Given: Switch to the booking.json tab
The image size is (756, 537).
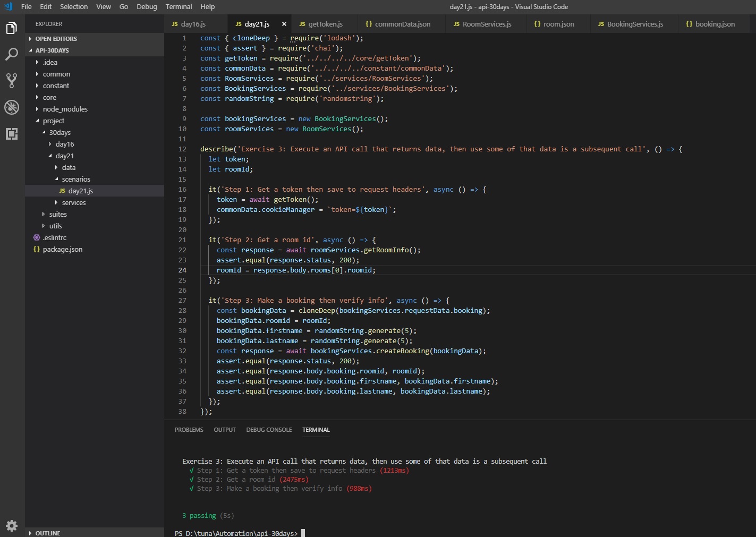Looking at the screenshot, I should pyautogui.click(x=715, y=24).
